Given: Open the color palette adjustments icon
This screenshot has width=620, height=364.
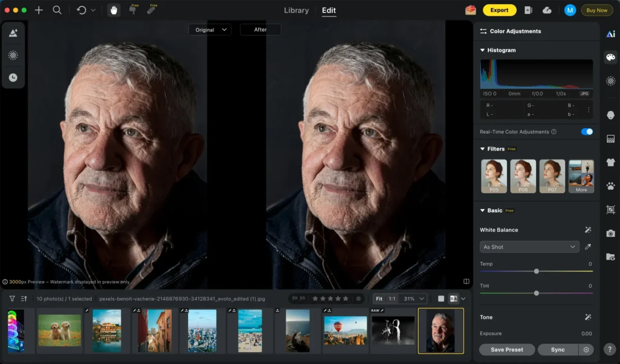Looking at the screenshot, I should (611, 57).
